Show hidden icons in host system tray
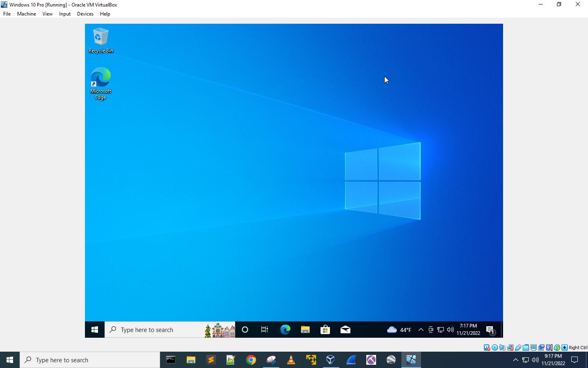This screenshot has height=368, width=588. pos(515,360)
